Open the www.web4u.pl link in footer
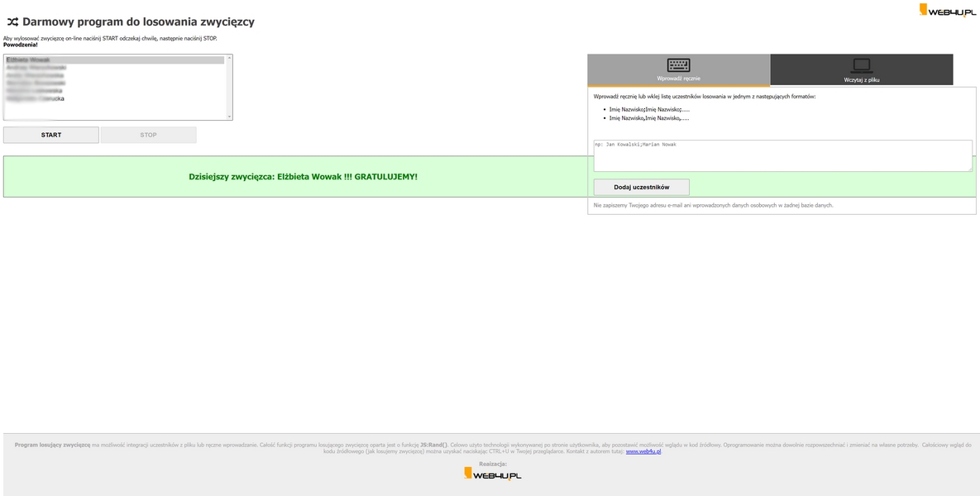This screenshot has width=980, height=496. [x=643, y=451]
